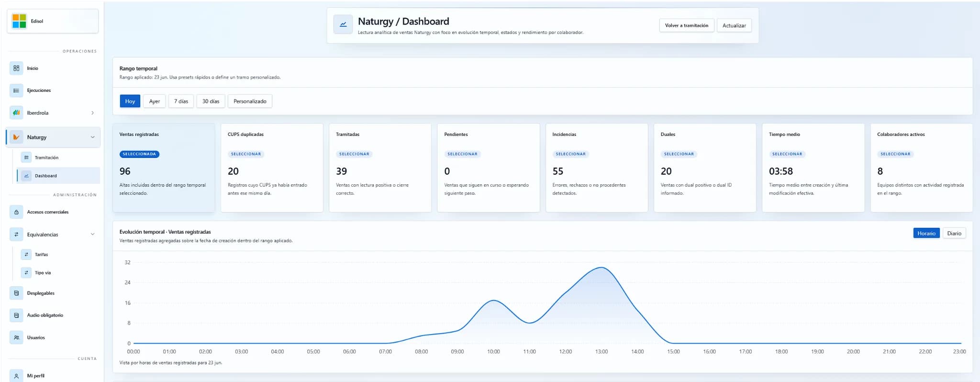
Task: Open the Usuarios people icon
Action: pyautogui.click(x=16, y=337)
